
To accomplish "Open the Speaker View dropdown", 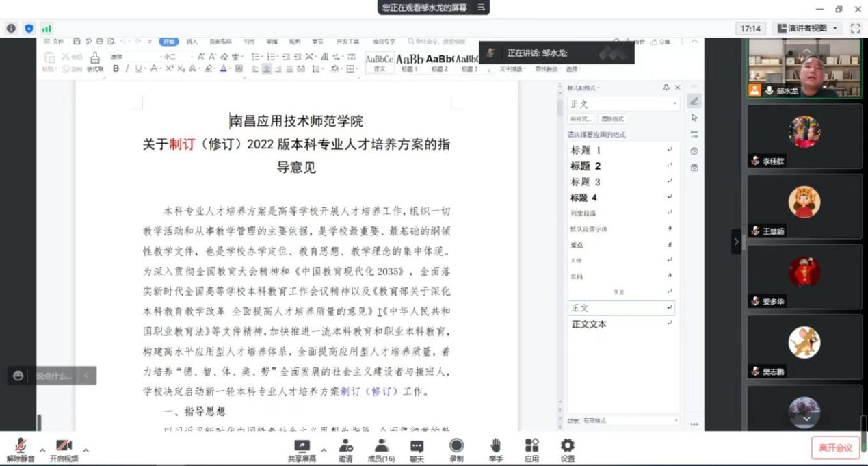I will [808, 29].
